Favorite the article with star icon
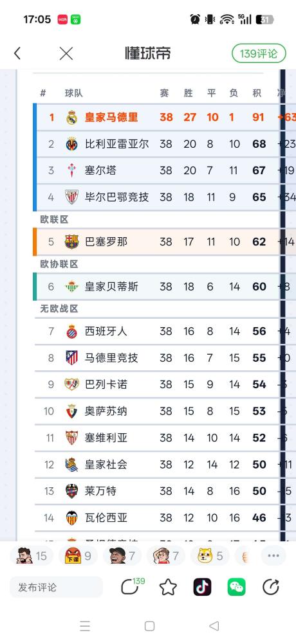Viewport: 296px width, 644px height. click(168, 587)
